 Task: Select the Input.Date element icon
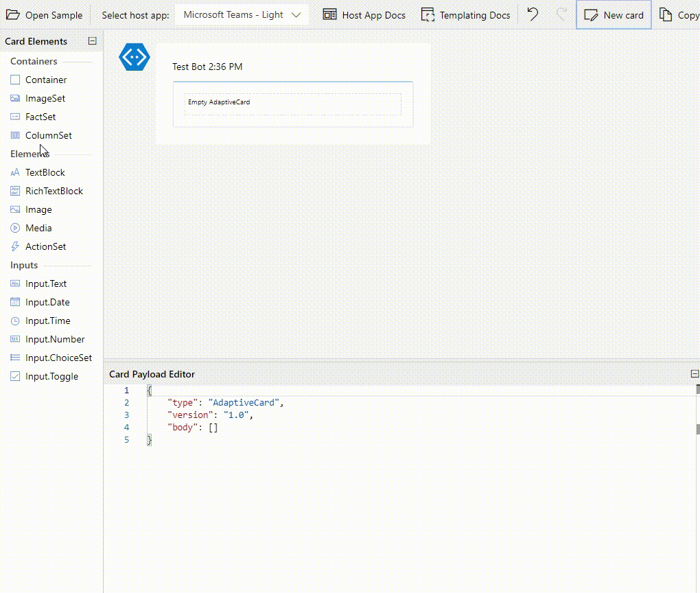(x=15, y=302)
